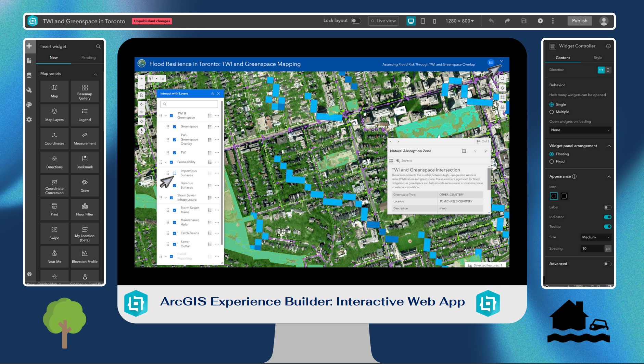
Task: Switch to phone preview mode
Action: [x=434, y=21]
